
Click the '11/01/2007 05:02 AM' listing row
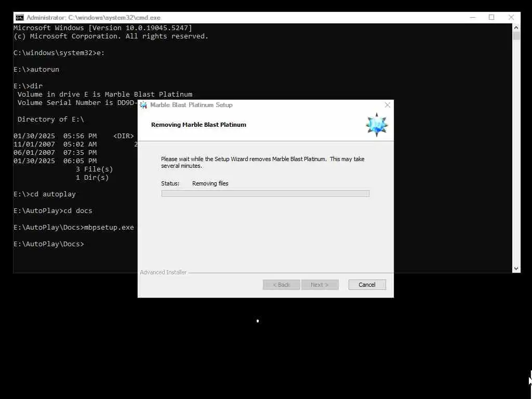pos(75,144)
